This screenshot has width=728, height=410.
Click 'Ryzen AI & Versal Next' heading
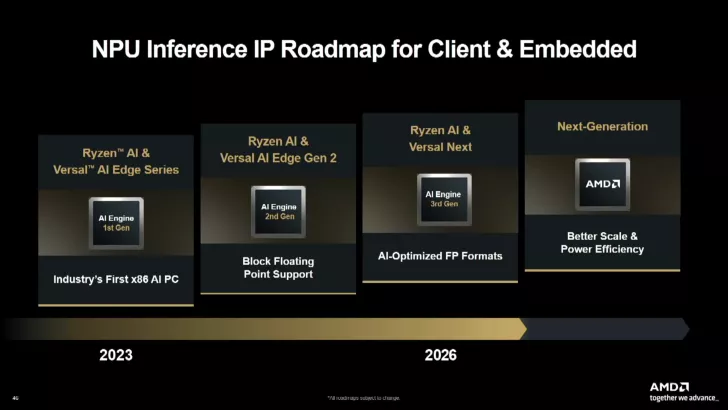(x=440, y=138)
